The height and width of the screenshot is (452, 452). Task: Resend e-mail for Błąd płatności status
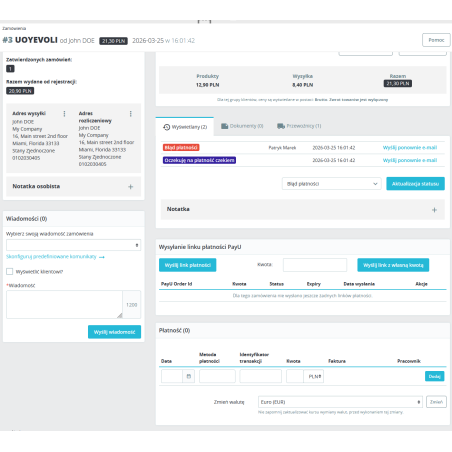410,148
